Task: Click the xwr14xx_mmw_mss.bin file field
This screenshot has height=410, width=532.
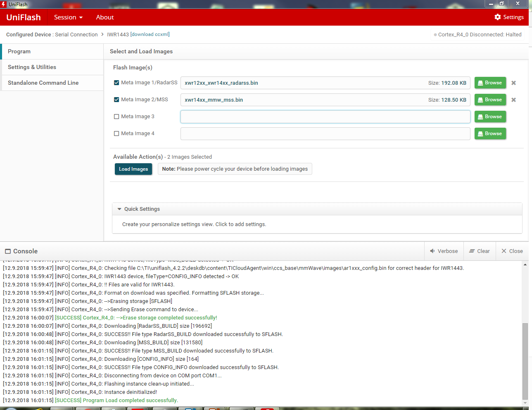Action: pyautogui.click(x=325, y=100)
